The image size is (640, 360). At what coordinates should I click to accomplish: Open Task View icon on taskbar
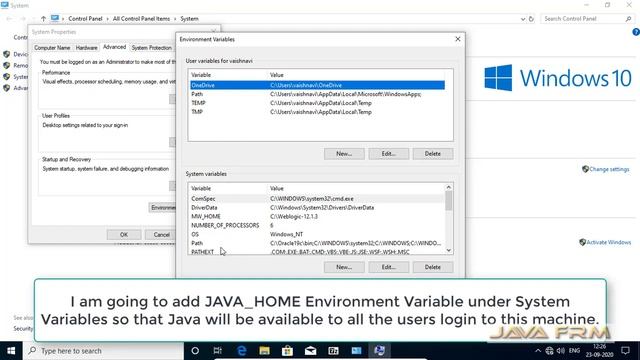218,351
